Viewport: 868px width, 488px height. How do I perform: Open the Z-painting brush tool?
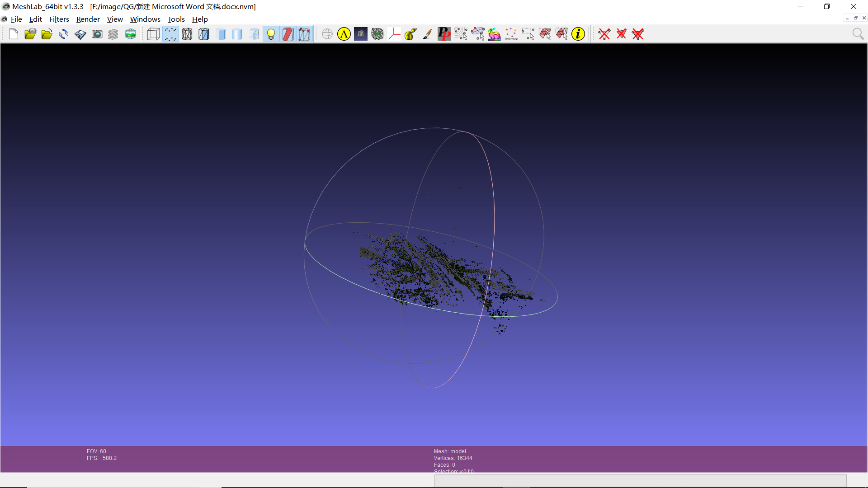coord(427,34)
